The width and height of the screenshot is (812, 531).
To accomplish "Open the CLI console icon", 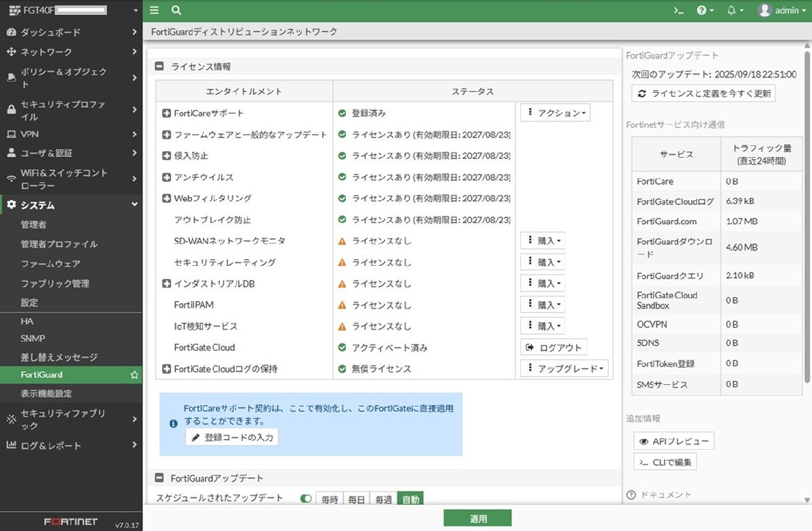I will point(679,10).
